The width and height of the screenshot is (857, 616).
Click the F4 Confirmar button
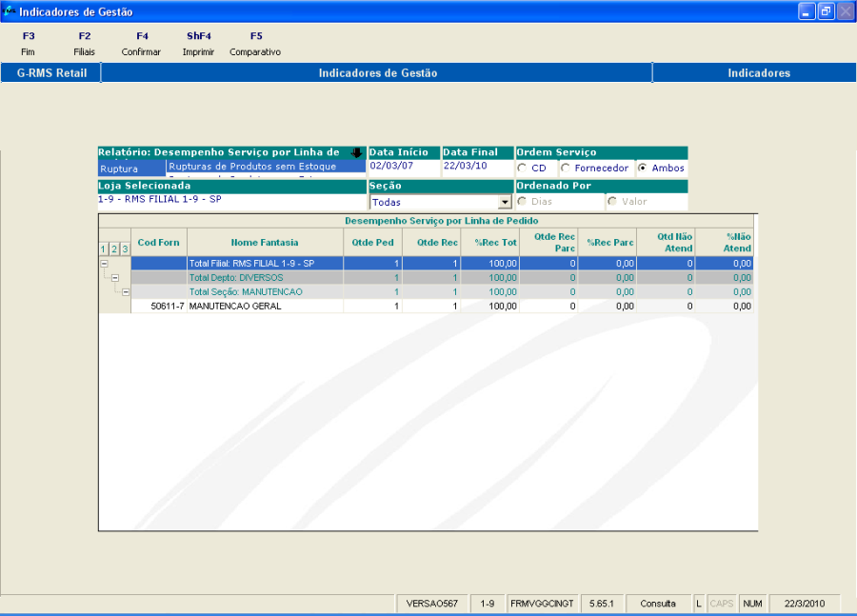pyautogui.click(x=141, y=44)
